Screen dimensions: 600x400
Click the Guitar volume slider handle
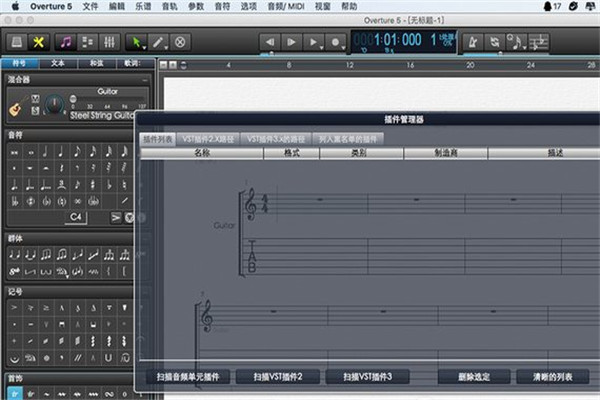[73, 99]
